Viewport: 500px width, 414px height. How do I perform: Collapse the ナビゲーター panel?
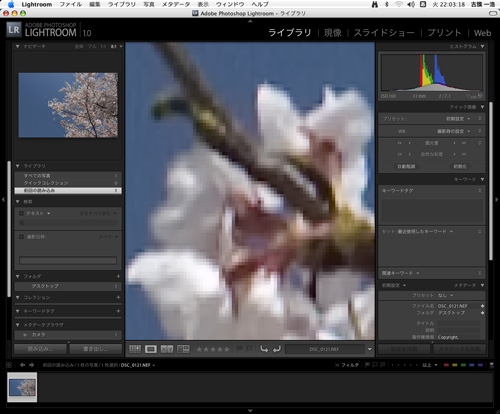click(x=17, y=46)
